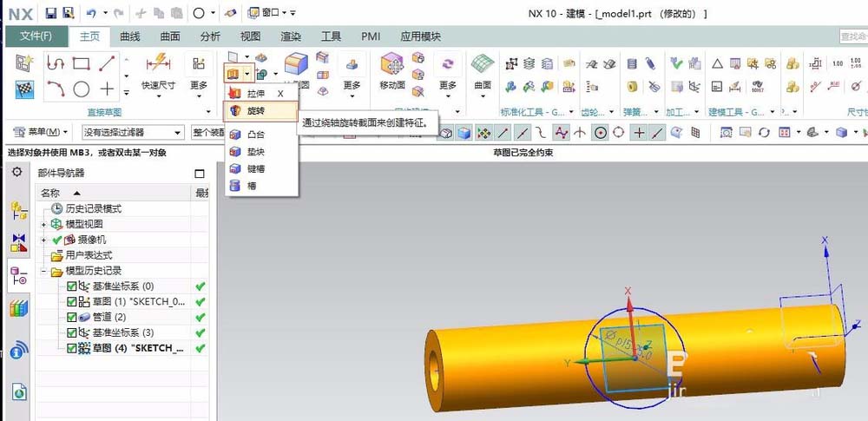This screenshot has width=868, height=421.
Task: Click the Finish Sketch checkered flag icon
Action: (24, 89)
